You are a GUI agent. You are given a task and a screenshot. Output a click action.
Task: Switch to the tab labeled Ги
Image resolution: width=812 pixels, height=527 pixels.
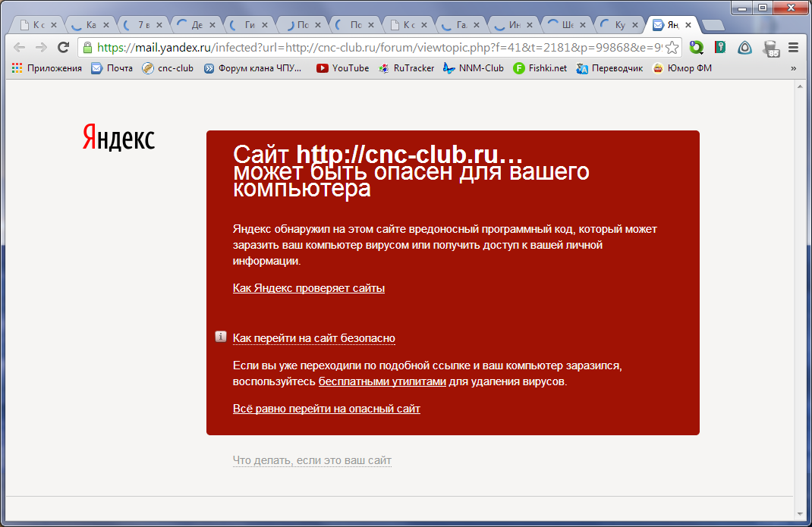(249, 24)
